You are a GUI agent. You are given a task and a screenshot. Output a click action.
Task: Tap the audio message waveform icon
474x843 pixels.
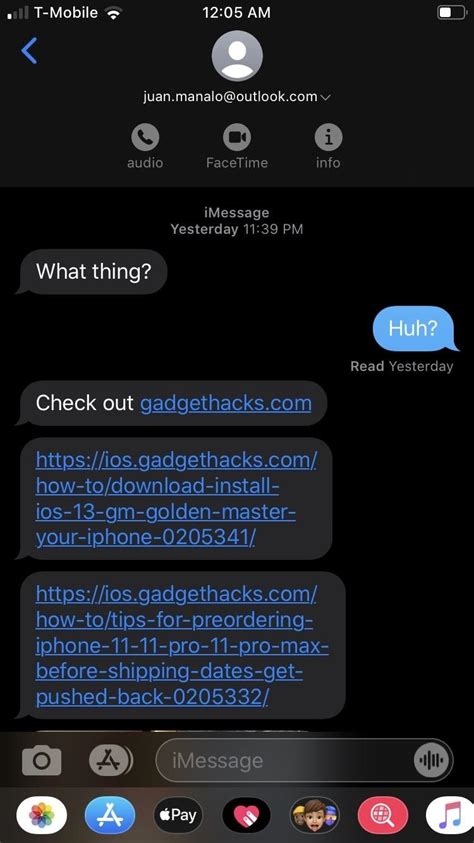430,760
